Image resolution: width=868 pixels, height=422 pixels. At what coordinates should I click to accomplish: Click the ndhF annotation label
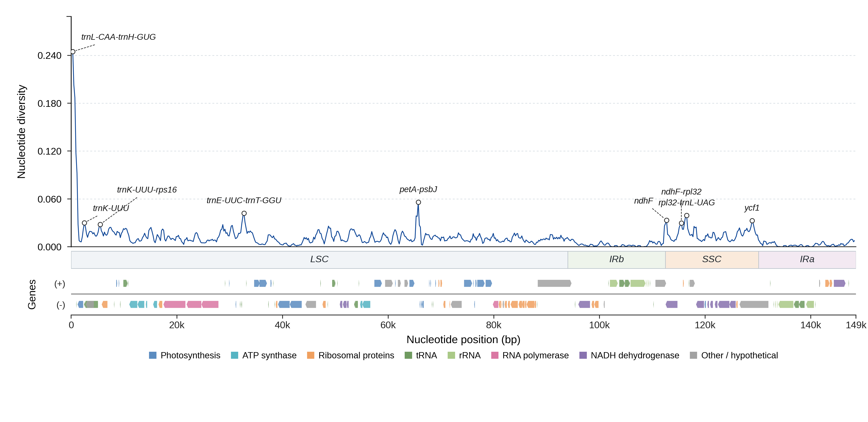tap(644, 201)
